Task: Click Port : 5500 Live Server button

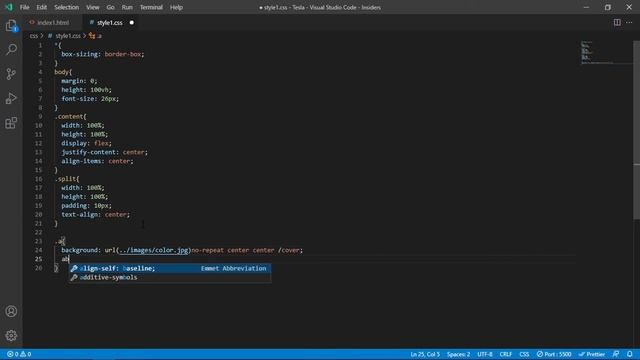Action: (554, 354)
